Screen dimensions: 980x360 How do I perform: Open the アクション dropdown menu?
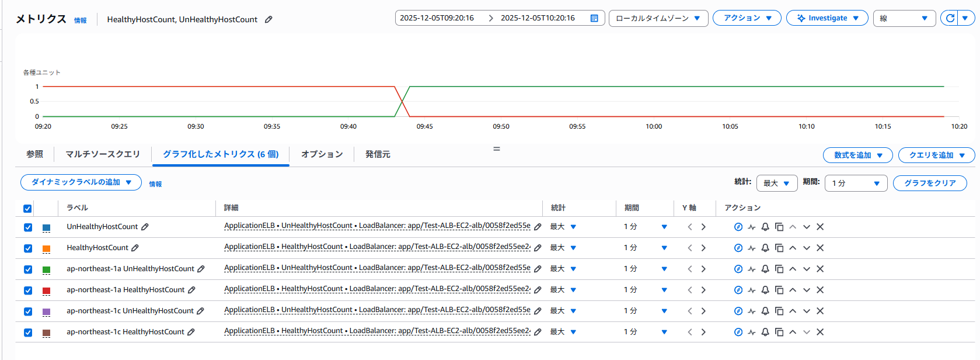[x=747, y=18]
